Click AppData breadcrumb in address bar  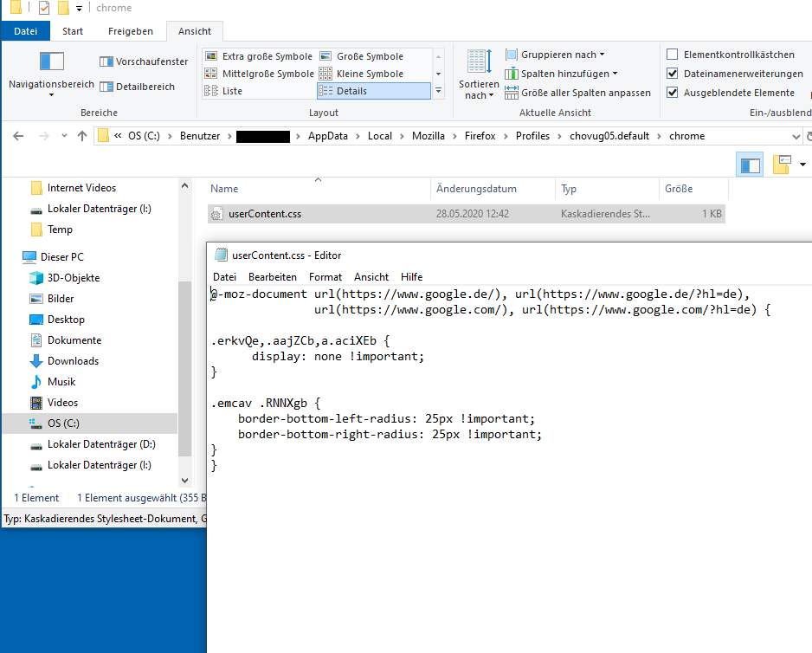coord(328,136)
